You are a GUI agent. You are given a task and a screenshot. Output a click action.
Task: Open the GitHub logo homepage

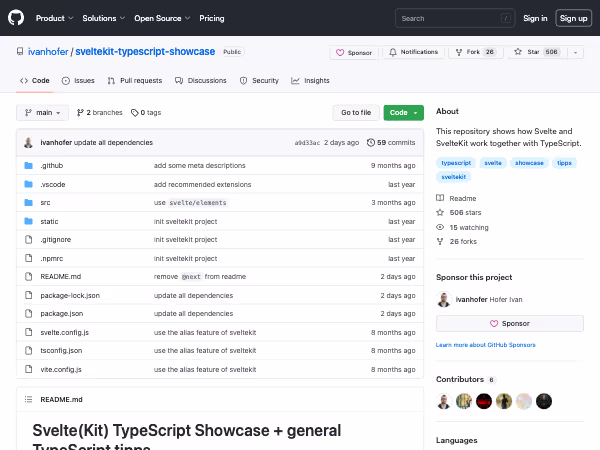16,18
